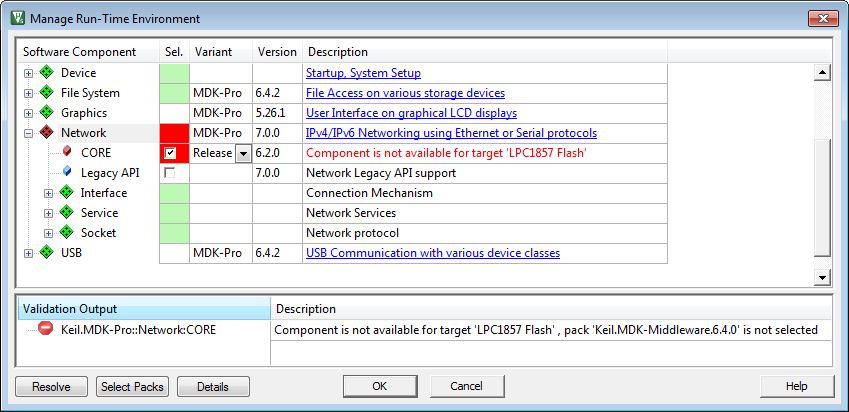849x412 pixels.
Task: Click the red 'Component is not available' message
Action: point(447,153)
